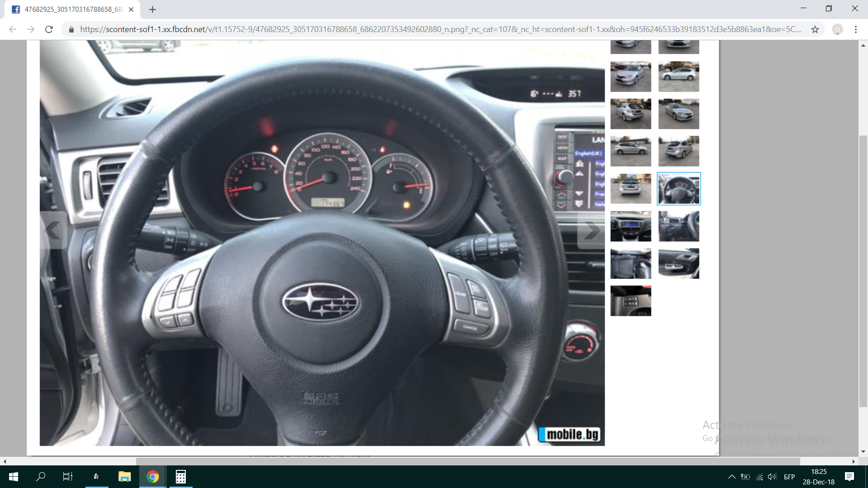868x488 pixels.
Task: Open the center console screen thumbnail
Action: pos(631,226)
